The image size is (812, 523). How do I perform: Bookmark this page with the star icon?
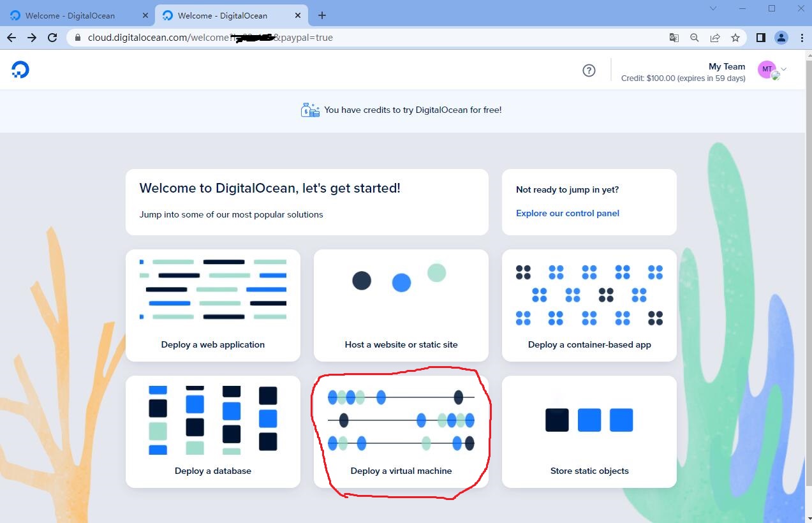coord(735,38)
